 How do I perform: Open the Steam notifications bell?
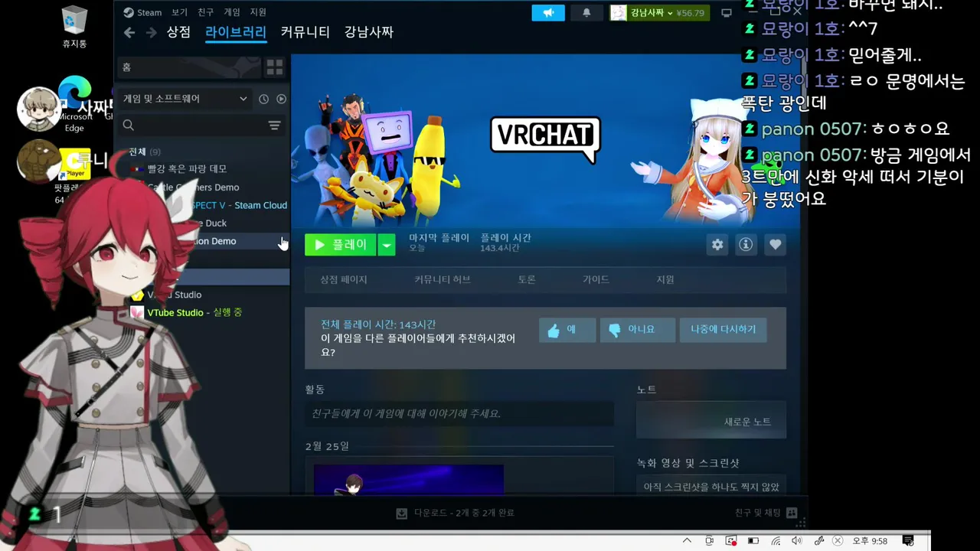586,13
